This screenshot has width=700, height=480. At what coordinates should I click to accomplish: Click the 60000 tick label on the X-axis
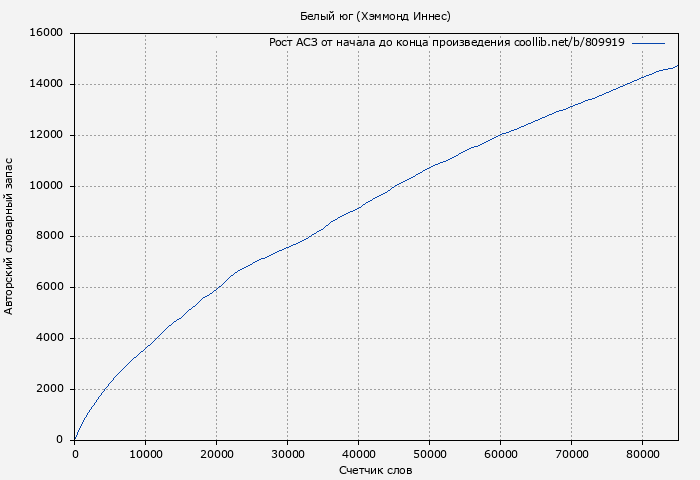500,453
